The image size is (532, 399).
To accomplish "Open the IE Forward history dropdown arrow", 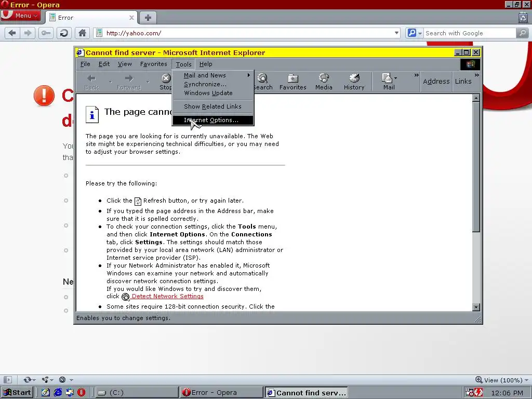I will pyautogui.click(x=148, y=82).
